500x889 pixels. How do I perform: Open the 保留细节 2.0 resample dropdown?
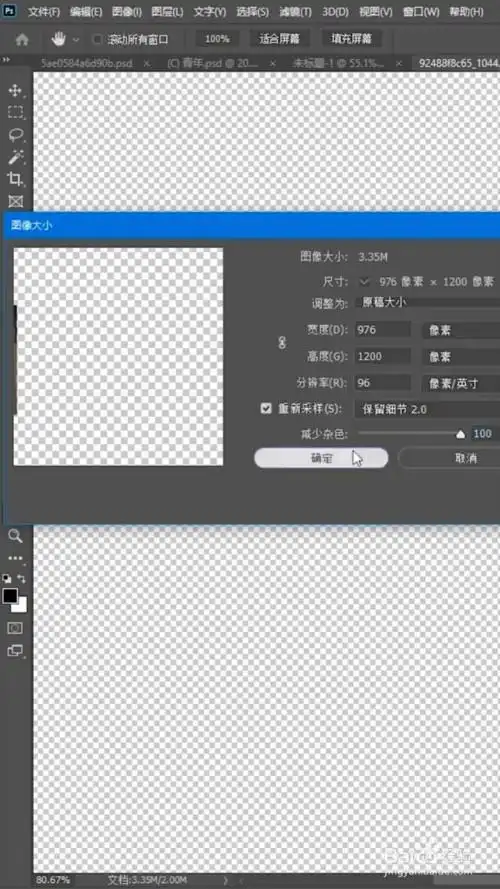point(427,409)
